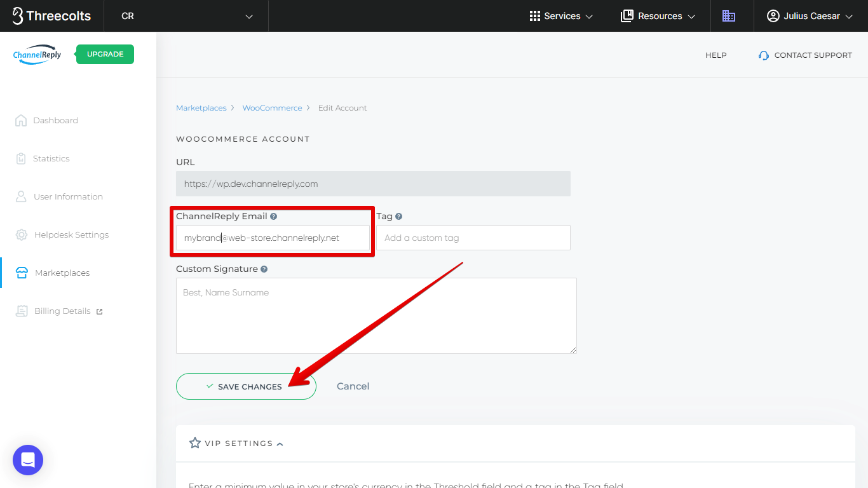868x488 pixels.
Task: Open Billing Details
Action: [x=62, y=311]
